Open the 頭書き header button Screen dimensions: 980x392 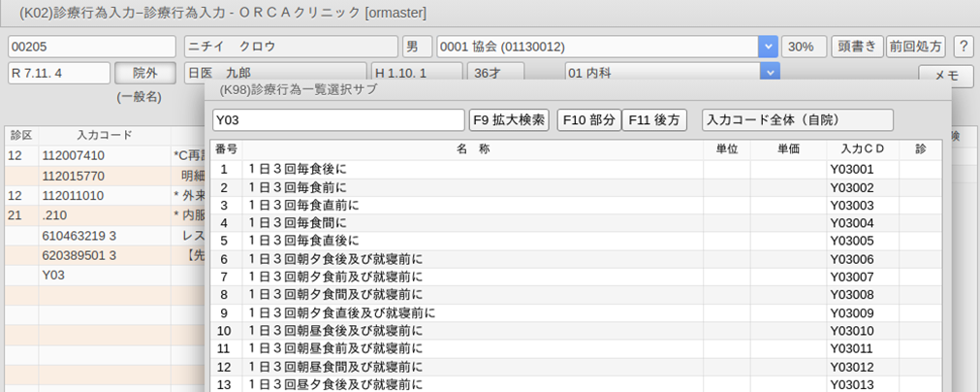tap(857, 47)
